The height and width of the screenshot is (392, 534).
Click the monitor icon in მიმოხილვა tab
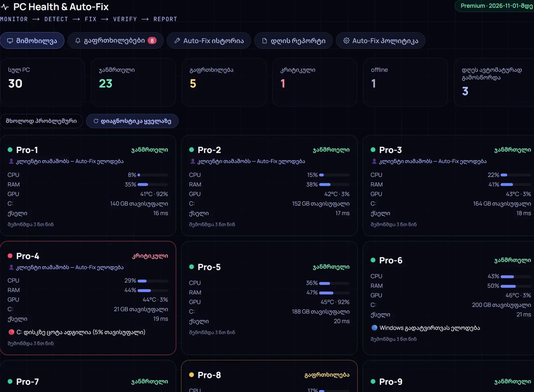click(x=10, y=41)
